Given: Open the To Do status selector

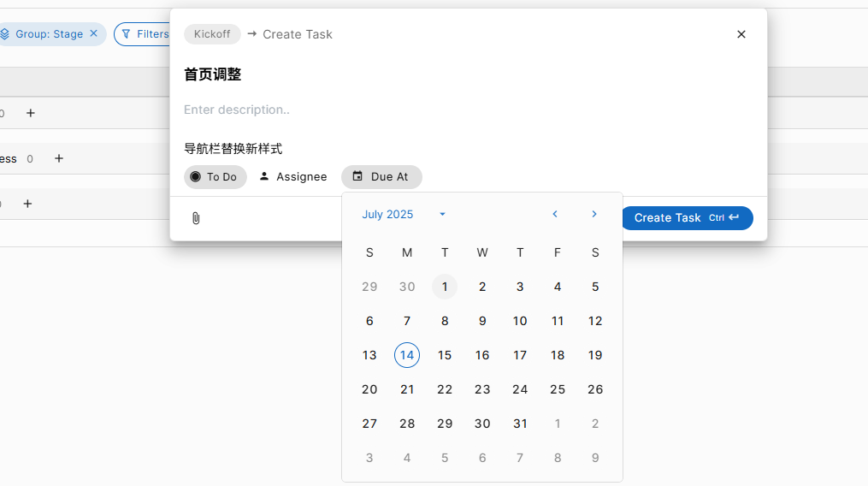Looking at the screenshot, I should pos(216,177).
